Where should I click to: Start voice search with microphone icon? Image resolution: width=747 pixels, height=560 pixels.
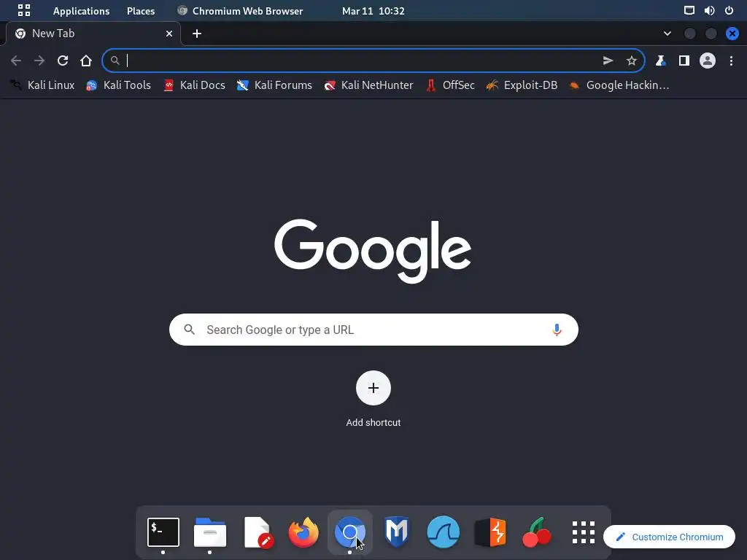[557, 330]
